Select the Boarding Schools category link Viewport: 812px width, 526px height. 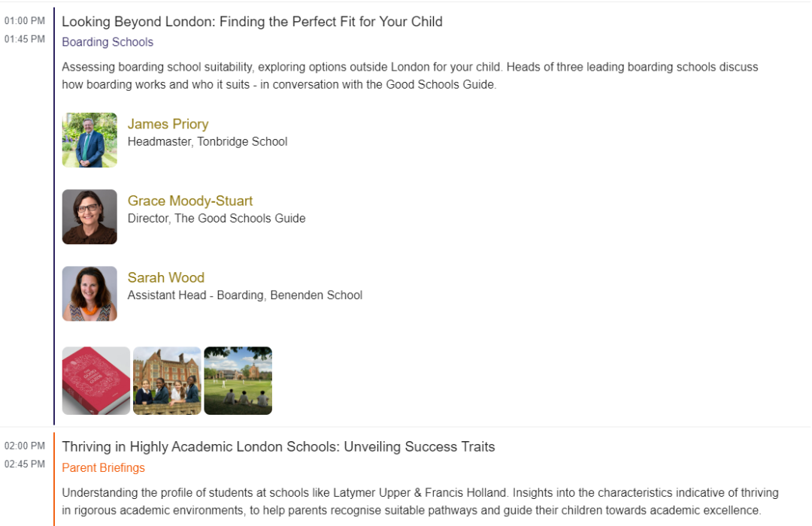(108, 42)
